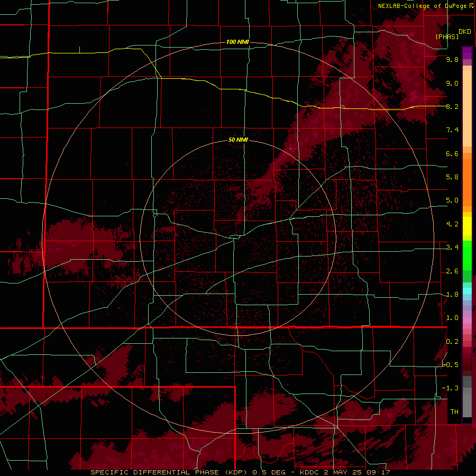Click the NEXLAB-College of DuPage label
476x476 pixels.
pos(425,6)
